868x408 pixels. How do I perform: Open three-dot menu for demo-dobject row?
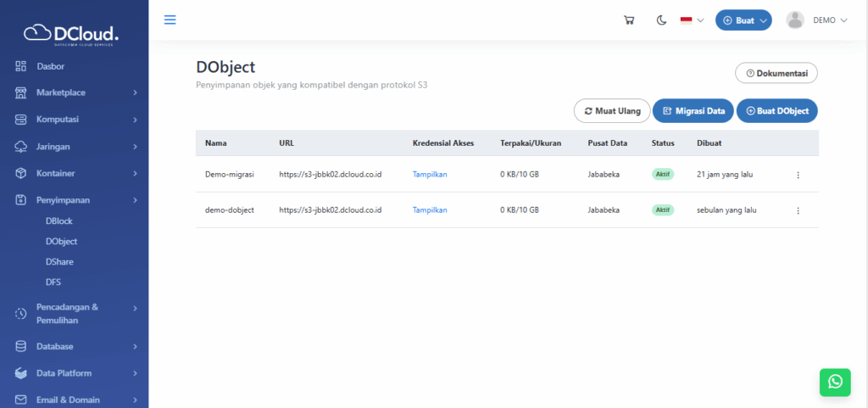click(798, 210)
